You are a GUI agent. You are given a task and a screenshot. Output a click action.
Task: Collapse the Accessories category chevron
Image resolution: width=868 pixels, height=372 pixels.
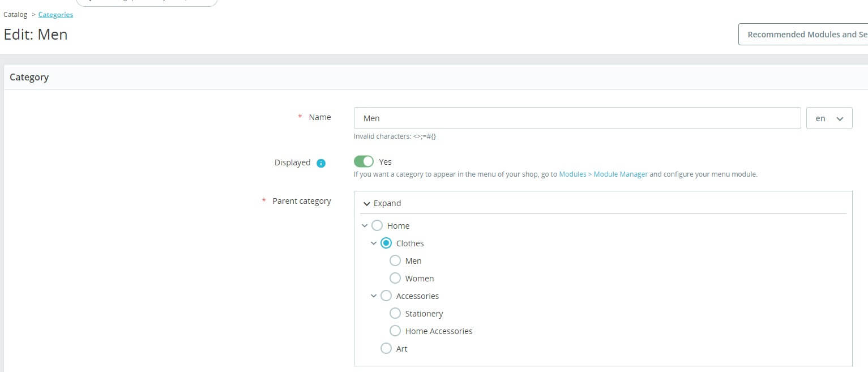coord(374,296)
